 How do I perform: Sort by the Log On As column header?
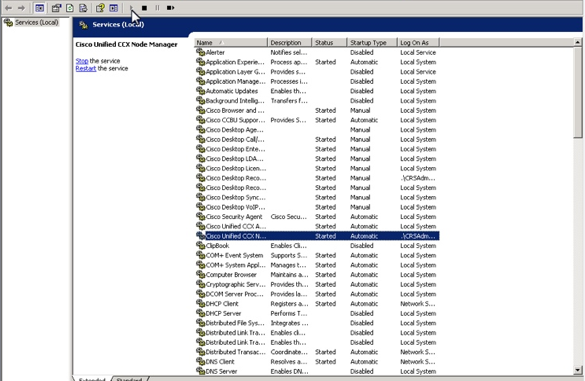418,43
